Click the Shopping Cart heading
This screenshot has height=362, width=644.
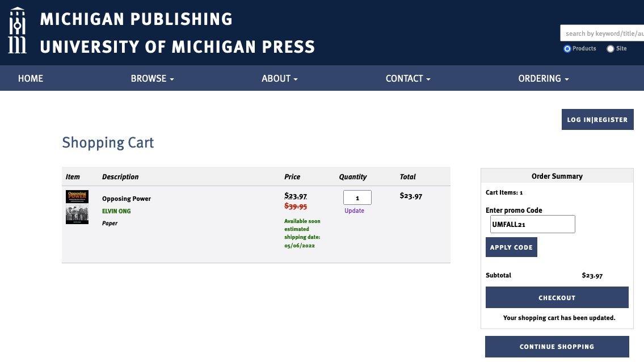[x=108, y=142]
